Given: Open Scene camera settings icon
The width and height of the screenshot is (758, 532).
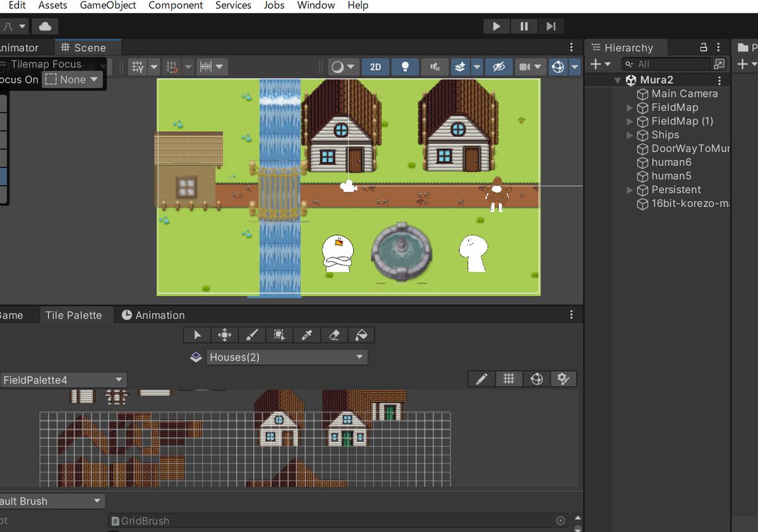Looking at the screenshot, I should (x=524, y=66).
